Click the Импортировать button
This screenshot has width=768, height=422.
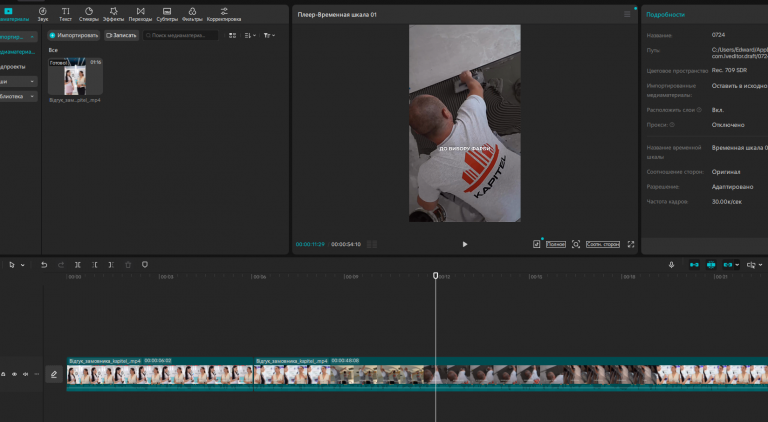(x=73, y=35)
